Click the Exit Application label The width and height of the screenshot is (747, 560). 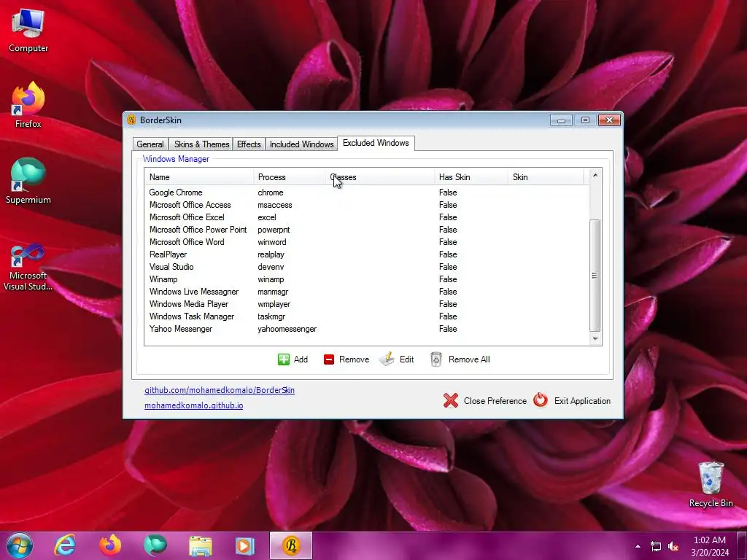(x=582, y=401)
